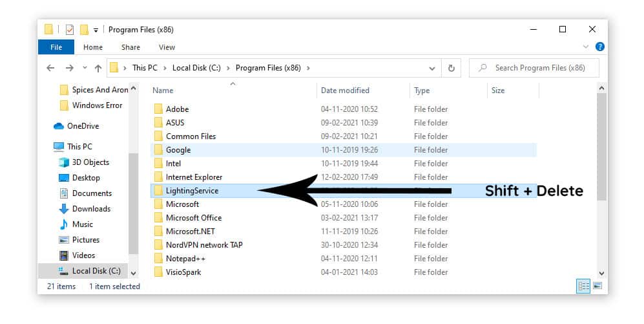644x324 pixels.
Task: Open Downloads in the navigation pane
Action: pos(85,209)
